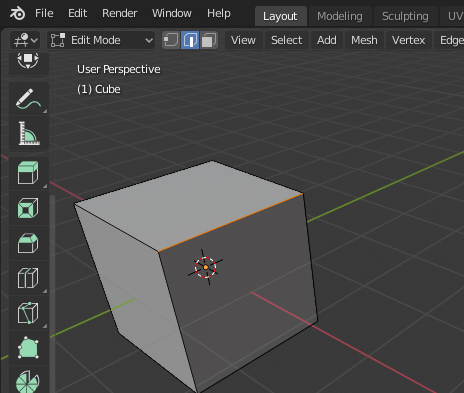This screenshot has height=393, width=464.
Task: Select the Inset Faces tool
Action: 29,208
